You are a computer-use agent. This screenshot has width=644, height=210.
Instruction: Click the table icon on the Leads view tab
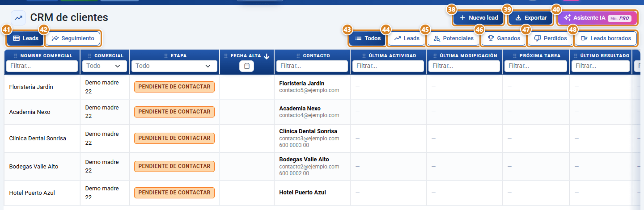coord(16,38)
